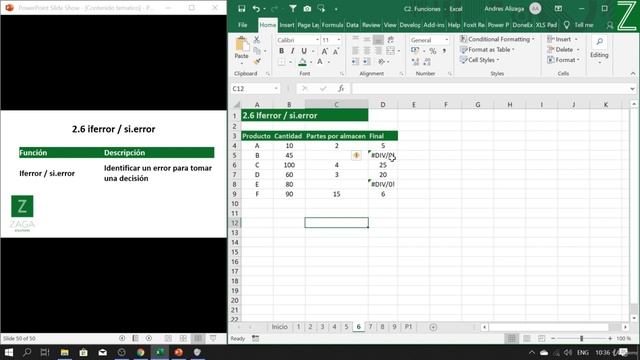Open sheet tab 7
640x360 pixels.
371,327
